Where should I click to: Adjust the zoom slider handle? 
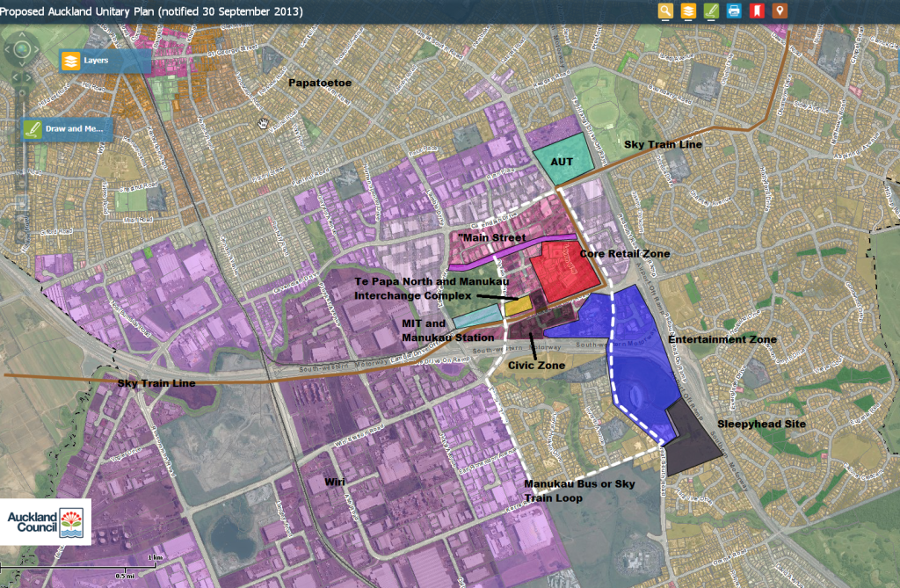click(22, 93)
